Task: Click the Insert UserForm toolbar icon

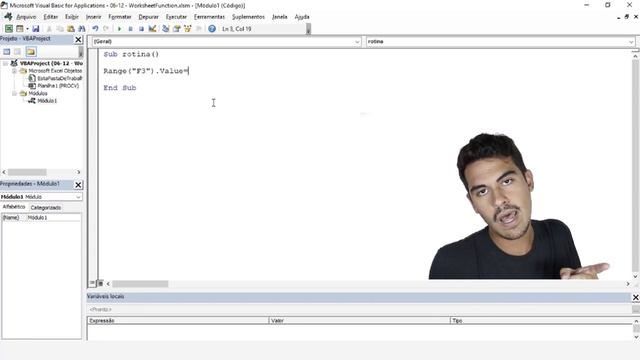Action: point(19,29)
